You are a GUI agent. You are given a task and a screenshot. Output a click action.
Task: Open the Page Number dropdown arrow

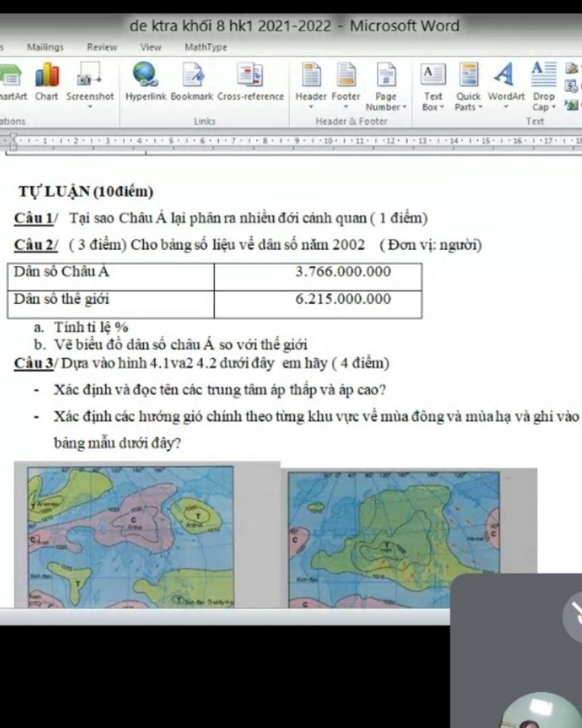[405, 107]
